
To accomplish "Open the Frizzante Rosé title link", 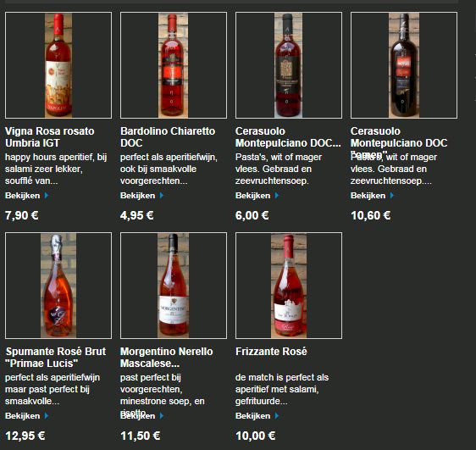I will click(271, 352).
